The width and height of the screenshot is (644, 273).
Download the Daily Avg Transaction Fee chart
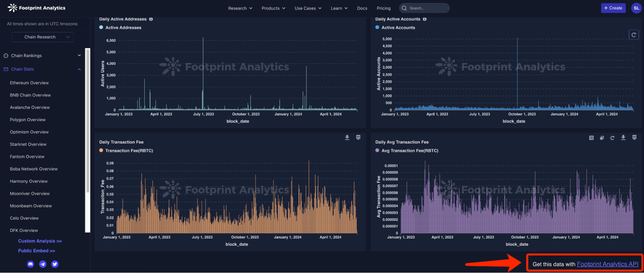pyautogui.click(x=623, y=138)
